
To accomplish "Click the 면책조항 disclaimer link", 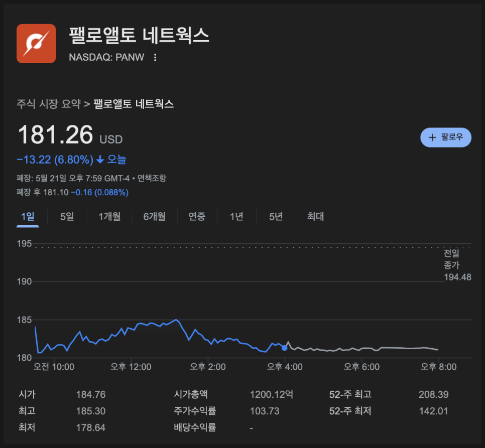I will pyautogui.click(x=152, y=178).
